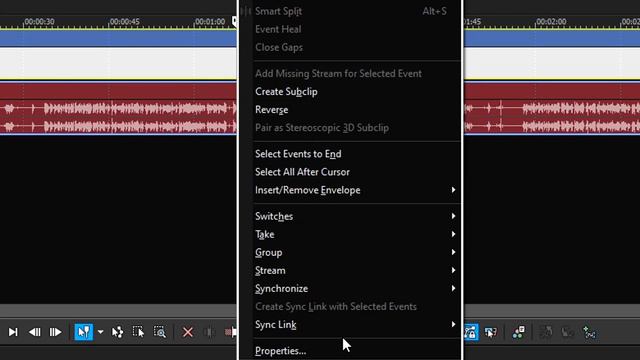Screen dimensions: 640x360
Task: Click the 00:02:00 mark on the ruler
Action: pyautogui.click(x=551, y=22)
